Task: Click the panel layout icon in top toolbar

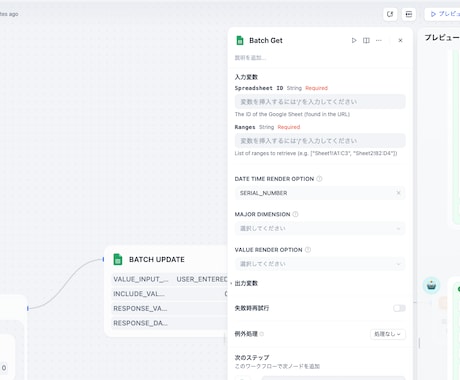Action: pyautogui.click(x=409, y=14)
